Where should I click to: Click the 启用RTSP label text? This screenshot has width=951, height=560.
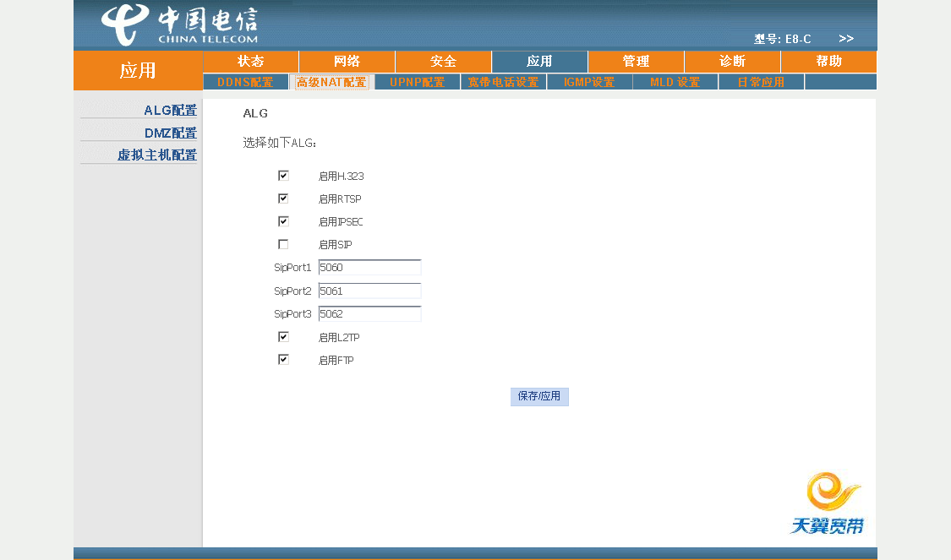pos(340,199)
